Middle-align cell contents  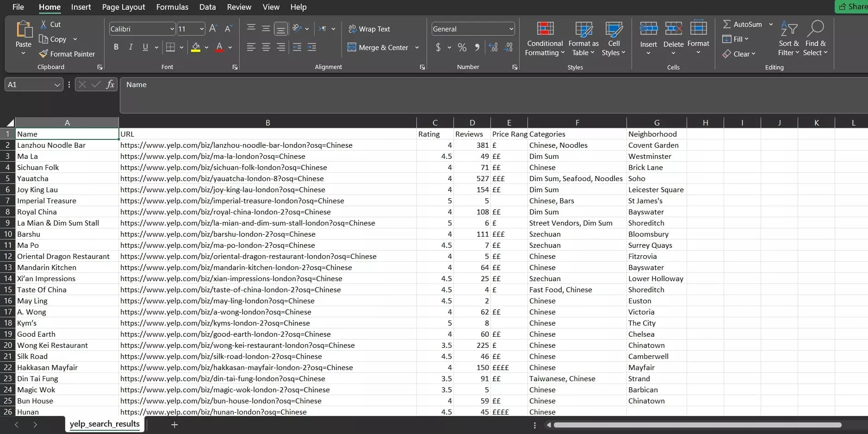[x=266, y=28]
